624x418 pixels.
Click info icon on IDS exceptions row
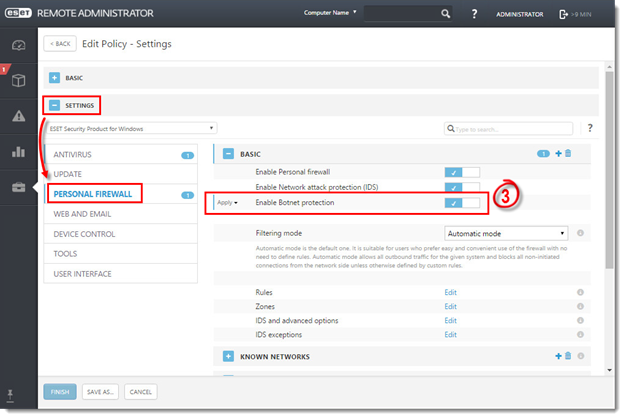(580, 334)
